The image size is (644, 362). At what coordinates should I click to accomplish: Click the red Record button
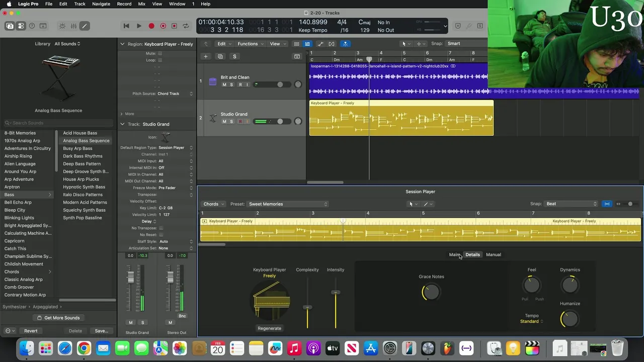tap(151, 26)
